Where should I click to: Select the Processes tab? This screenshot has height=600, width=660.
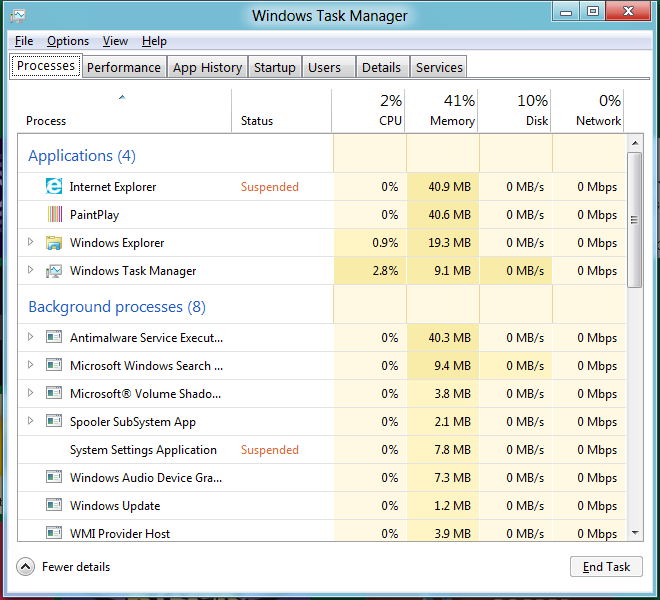pos(46,66)
